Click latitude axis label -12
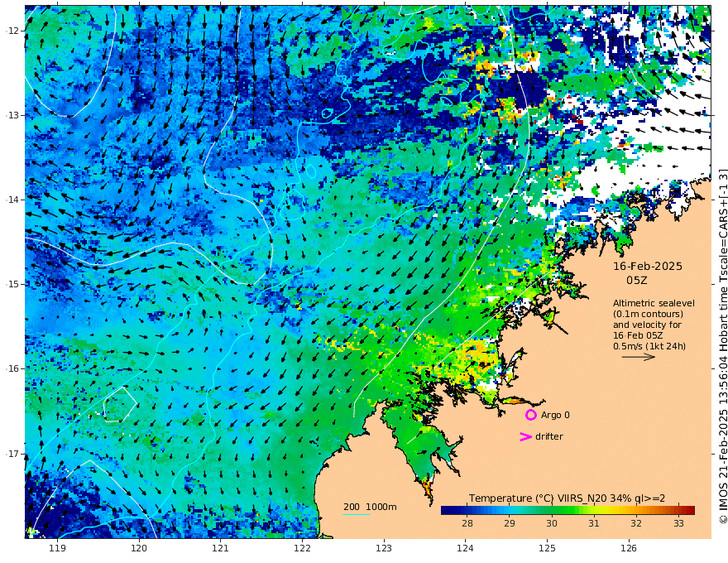The image size is (728, 563). tap(12, 31)
